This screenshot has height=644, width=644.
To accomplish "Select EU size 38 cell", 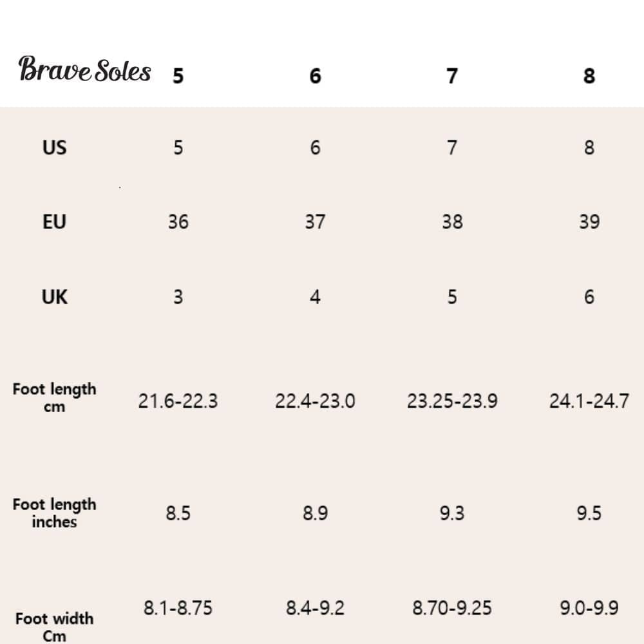I will (x=452, y=222).
